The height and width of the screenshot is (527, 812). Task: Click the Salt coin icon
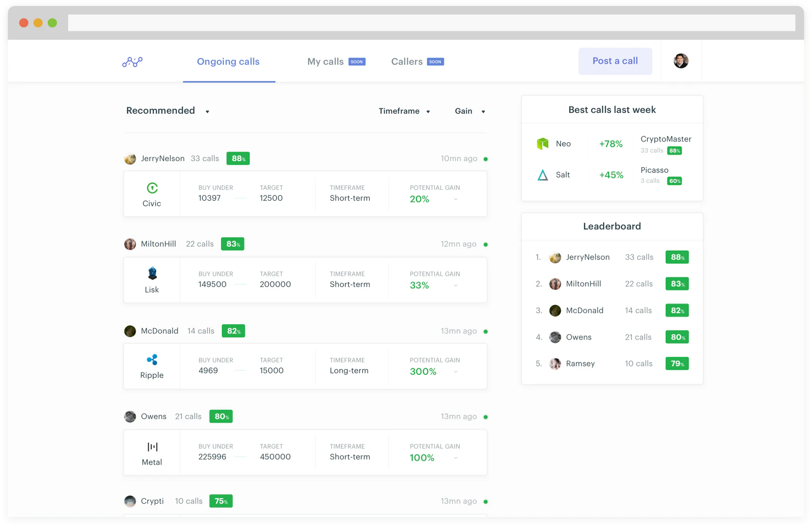(x=542, y=175)
